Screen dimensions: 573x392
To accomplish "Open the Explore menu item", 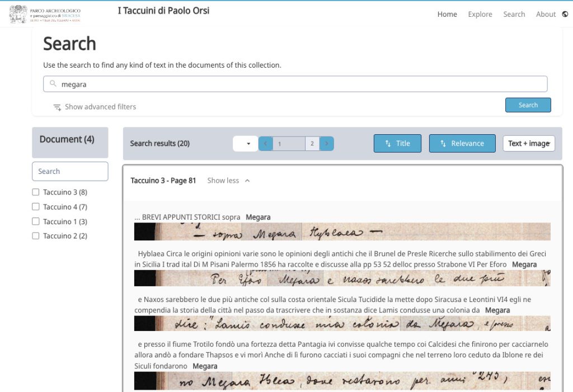I will [x=480, y=14].
